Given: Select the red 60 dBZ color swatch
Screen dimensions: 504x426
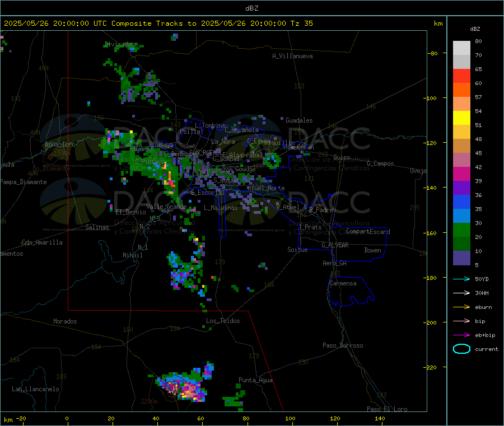Looking at the screenshot, I should (x=461, y=76).
